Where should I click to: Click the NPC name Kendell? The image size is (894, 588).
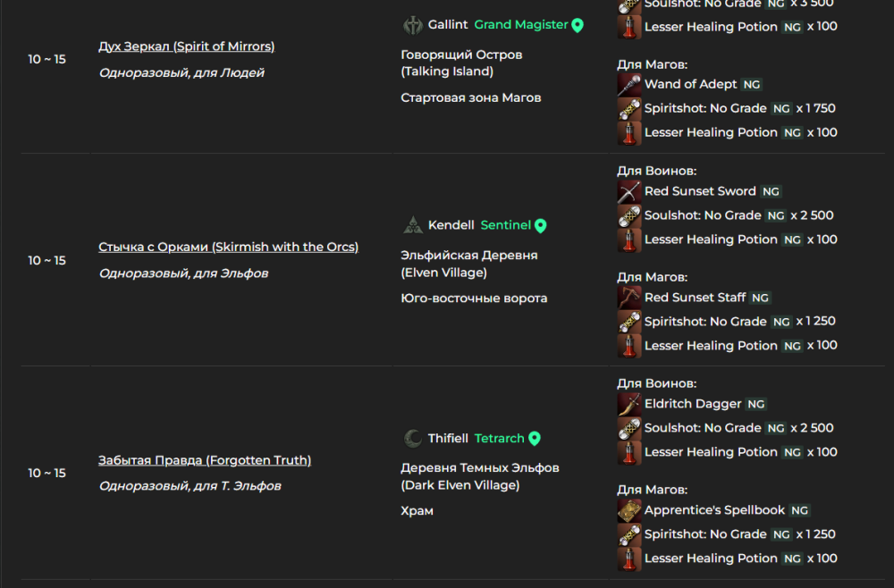tap(451, 225)
